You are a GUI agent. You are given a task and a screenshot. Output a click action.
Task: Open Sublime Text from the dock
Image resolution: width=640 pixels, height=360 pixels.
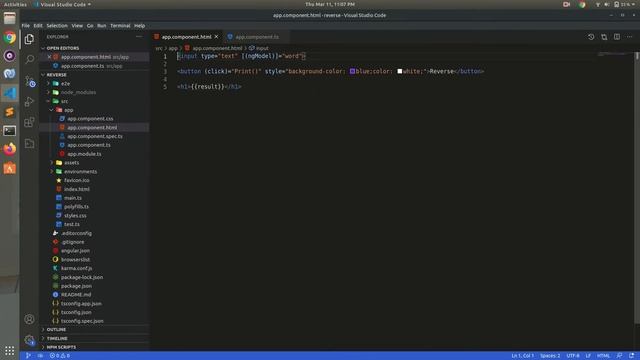coord(9,112)
